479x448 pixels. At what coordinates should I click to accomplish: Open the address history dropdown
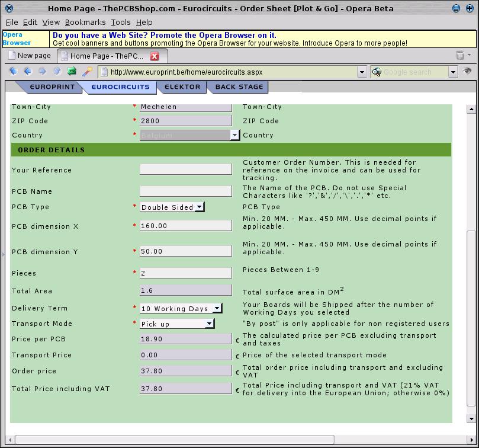pos(362,72)
